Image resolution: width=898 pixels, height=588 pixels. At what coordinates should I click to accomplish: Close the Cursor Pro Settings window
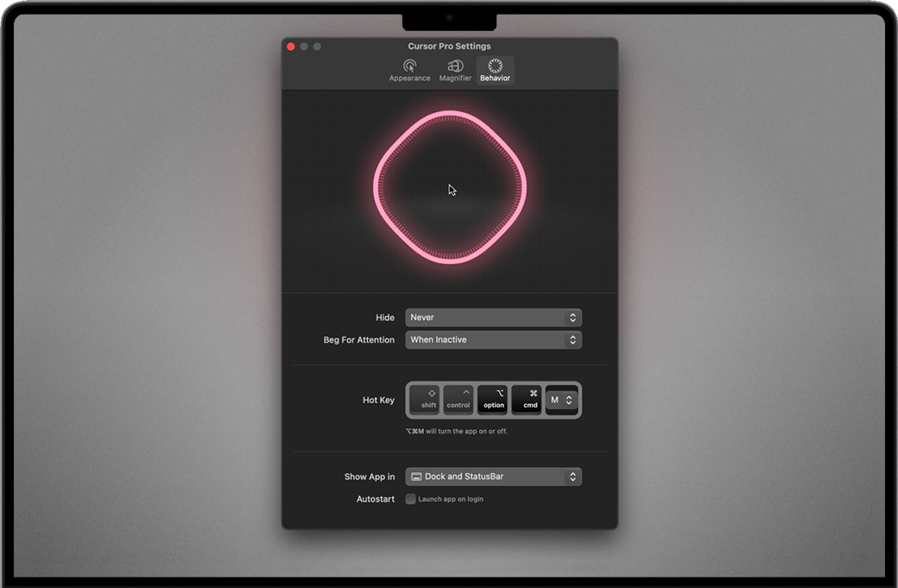pyautogui.click(x=291, y=47)
